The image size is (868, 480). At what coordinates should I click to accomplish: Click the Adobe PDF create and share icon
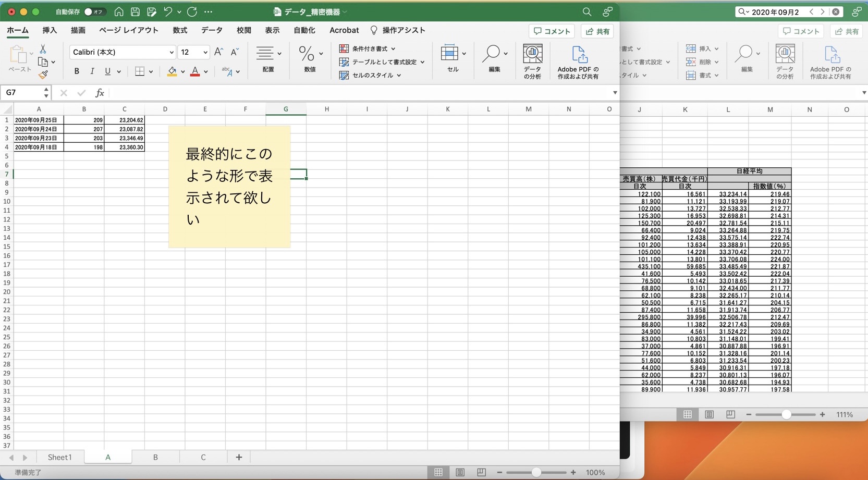point(578,62)
